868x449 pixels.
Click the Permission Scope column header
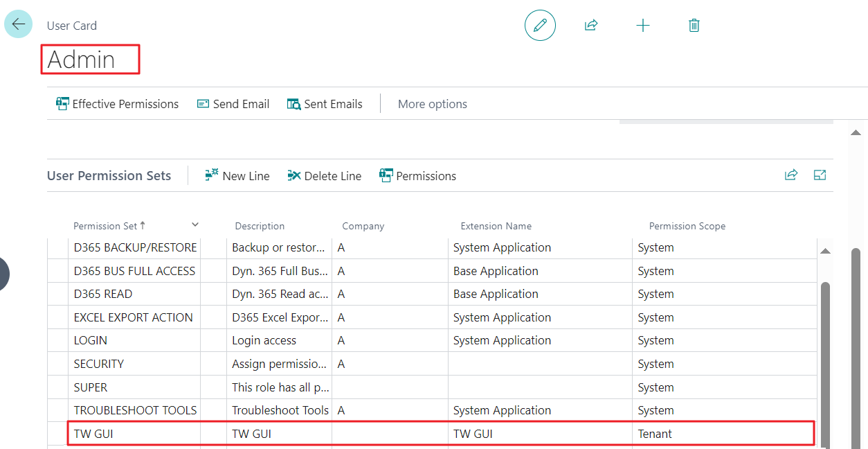point(687,226)
